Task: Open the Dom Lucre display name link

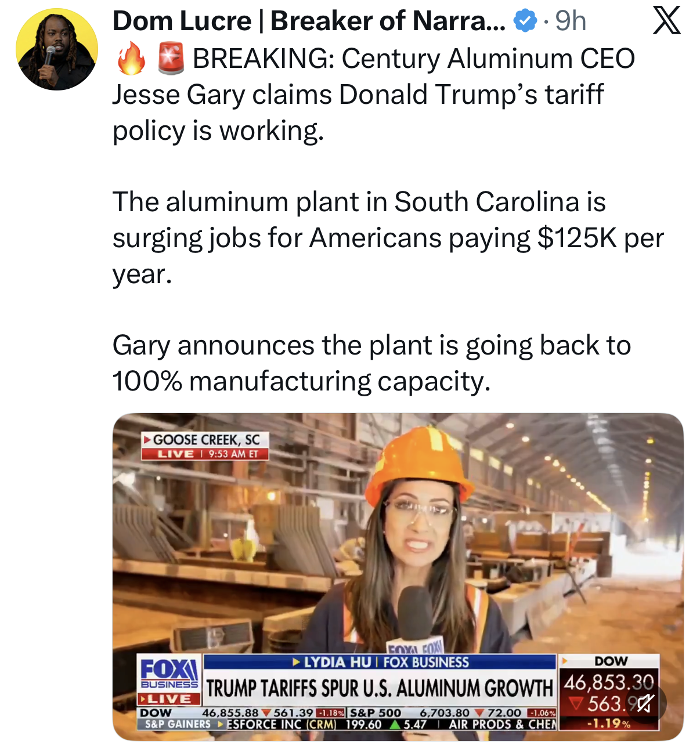Action: [x=309, y=21]
